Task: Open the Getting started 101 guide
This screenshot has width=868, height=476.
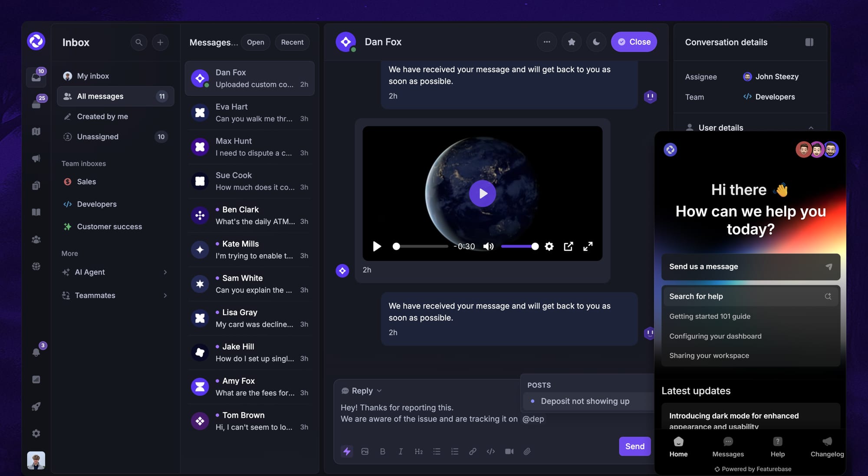Action: pos(710,316)
